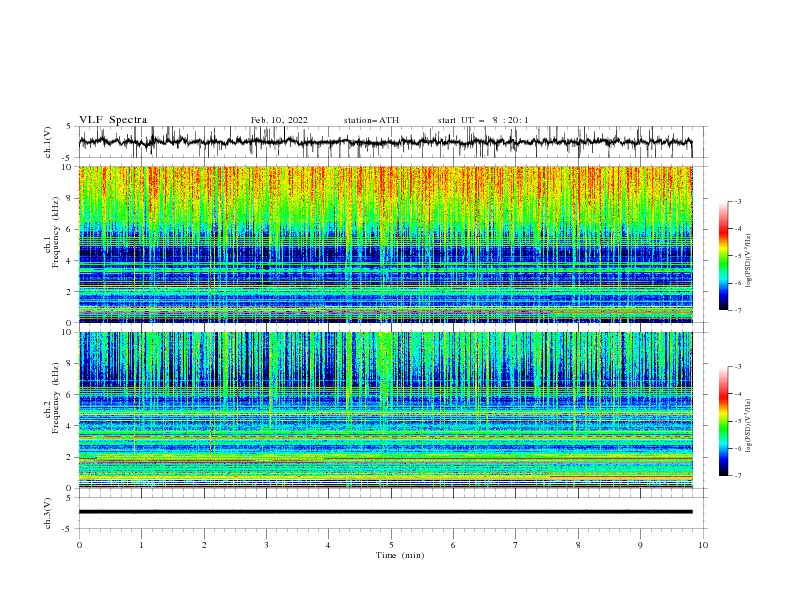Click the "9" tick on the time axis
The height and width of the screenshot is (612, 792).
[640, 545]
